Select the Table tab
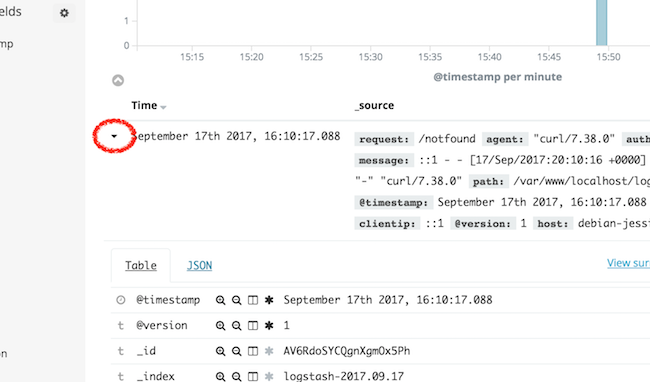The width and height of the screenshot is (650, 382). [141, 266]
